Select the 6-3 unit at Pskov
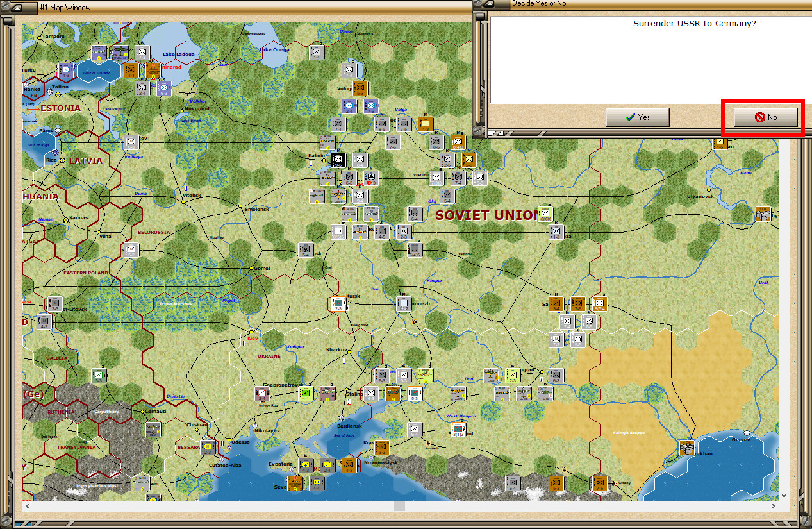This screenshot has width=812, height=529. click(131, 142)
